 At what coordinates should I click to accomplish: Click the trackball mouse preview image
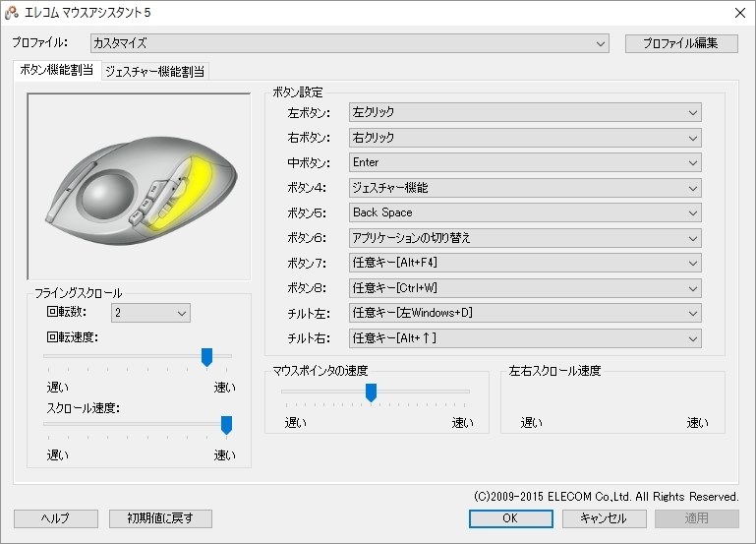[140, 187]
